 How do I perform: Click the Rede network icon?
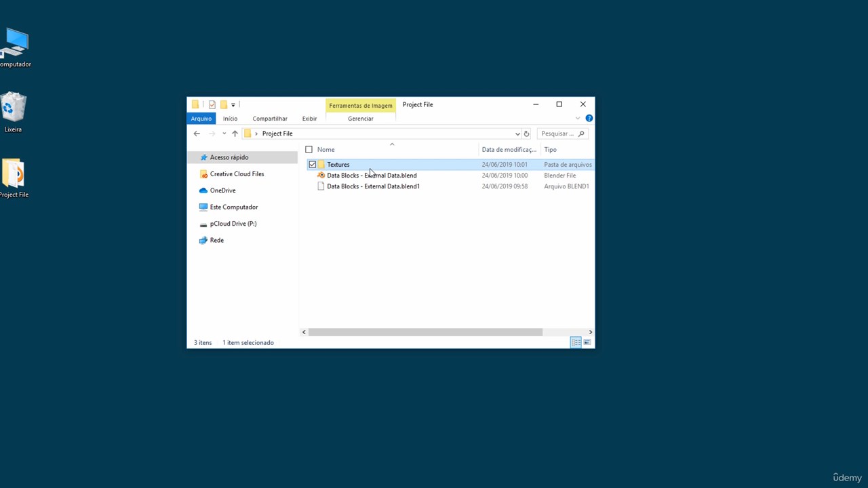203,241
